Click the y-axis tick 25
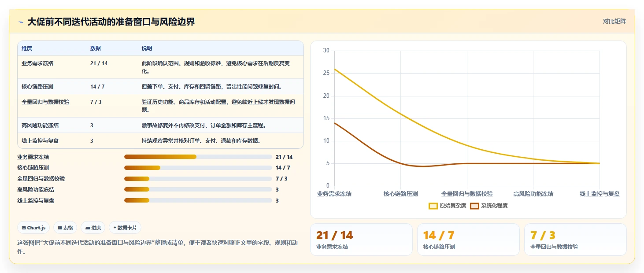 326,73
